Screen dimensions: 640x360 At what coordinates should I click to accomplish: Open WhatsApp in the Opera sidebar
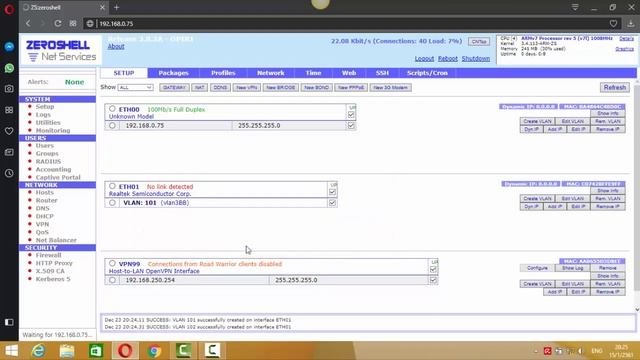click(9, 68)
